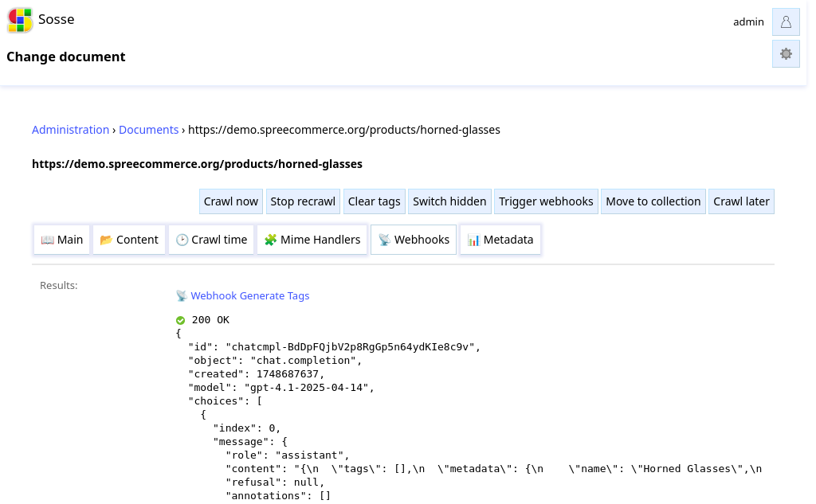Click the "message": { line
Viewport: 816px width, 504px height.
click(x=250, y=442)
